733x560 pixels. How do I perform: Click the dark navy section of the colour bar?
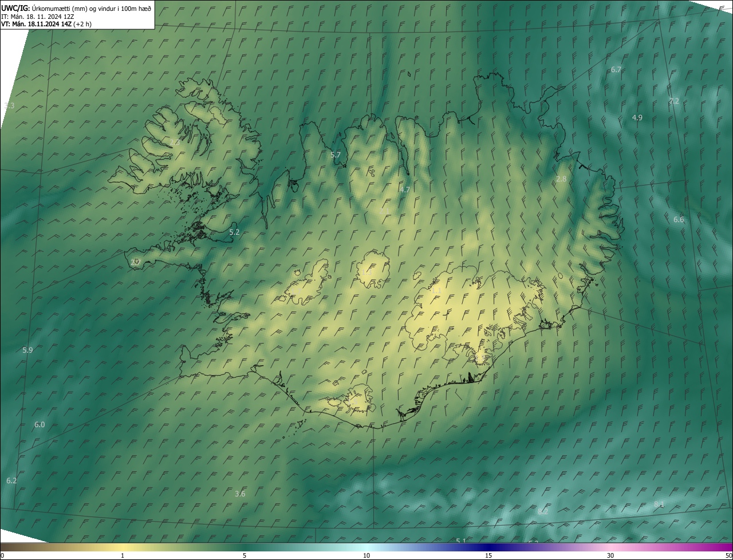(x=488, y=547)
